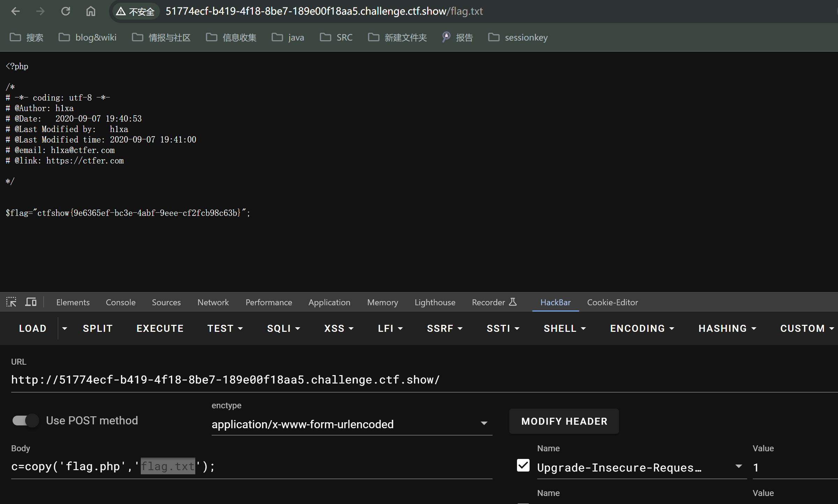838x504 pixels.
Task: Switch to the Application tab
Action: 329,302
